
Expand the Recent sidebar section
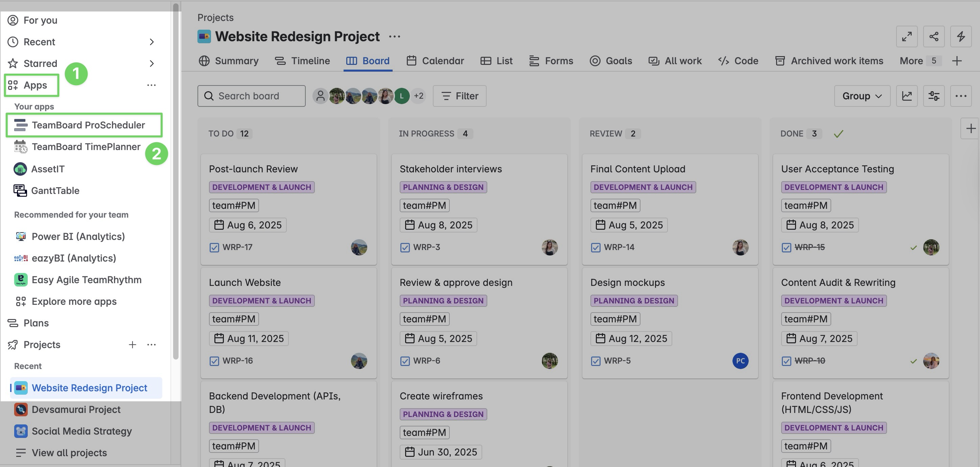tap(152, 42)
